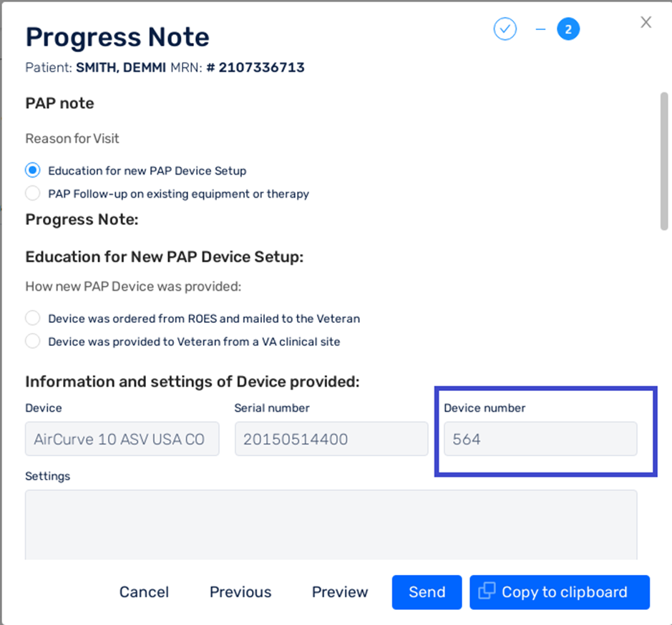Select step 2 indicator circle
This screenshot has width=672, height=625.
pos(568,29)
